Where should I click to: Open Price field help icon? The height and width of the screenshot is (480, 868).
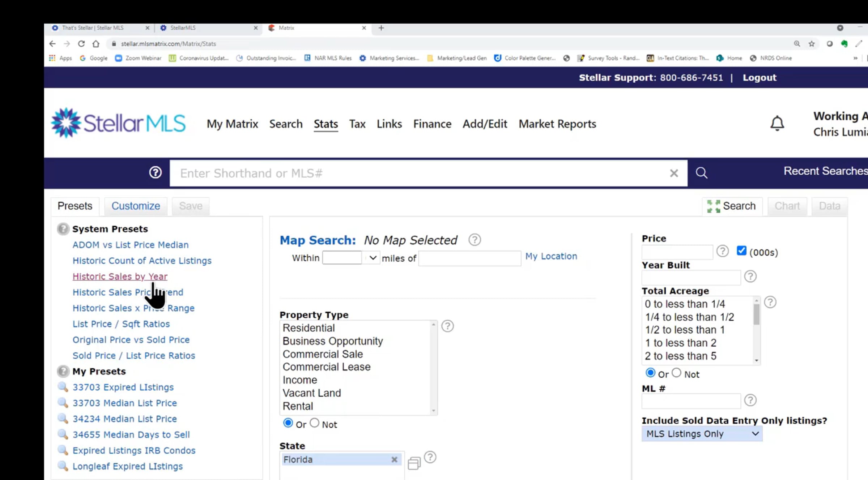pyautogui.click(x=723, y=251)
